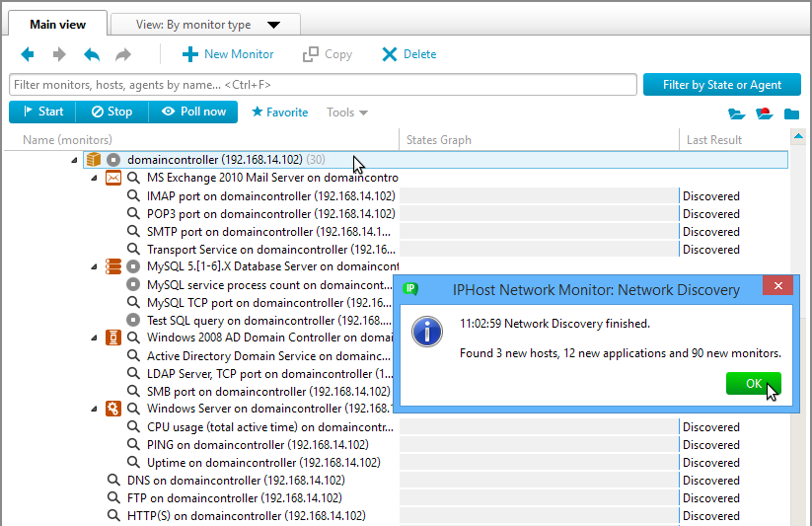This screenshot has height=526, width=812.
Task: Collapse MS Exchange 2010 Mail Server node
Action: click(94, 179)
